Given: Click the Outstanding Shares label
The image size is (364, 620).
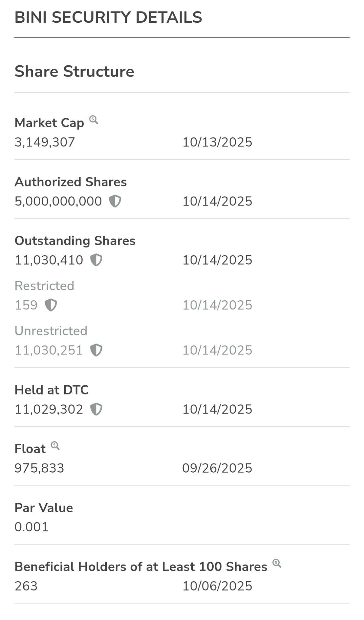Looking at the screenshot, I should click(x=75, y=241).
